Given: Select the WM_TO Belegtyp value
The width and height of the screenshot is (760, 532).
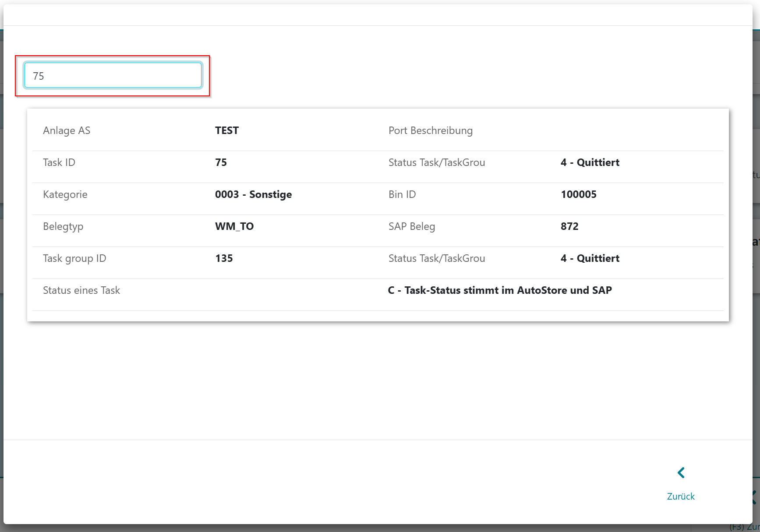Looking at the screenshot, I should [234, 226].
